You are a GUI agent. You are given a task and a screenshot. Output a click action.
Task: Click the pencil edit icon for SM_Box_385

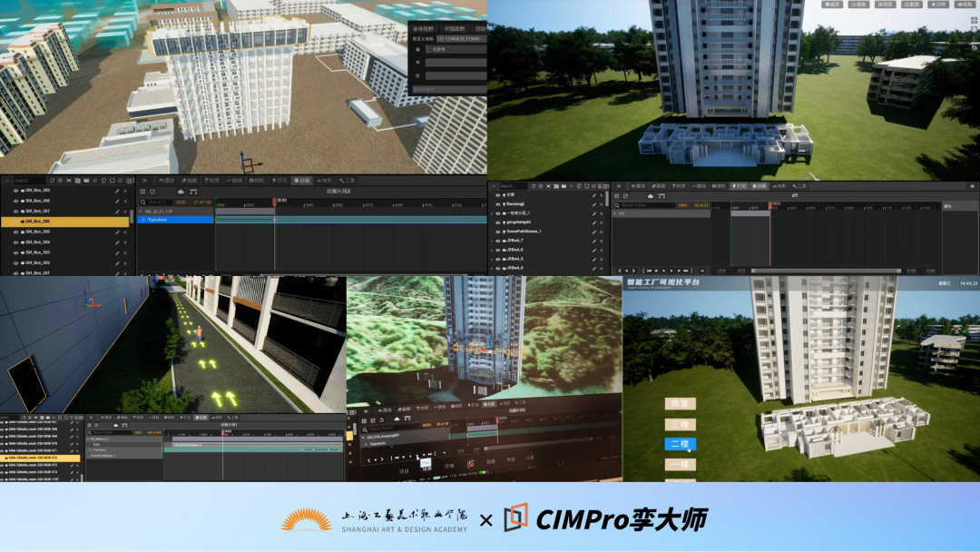click(x=117, y=232)
